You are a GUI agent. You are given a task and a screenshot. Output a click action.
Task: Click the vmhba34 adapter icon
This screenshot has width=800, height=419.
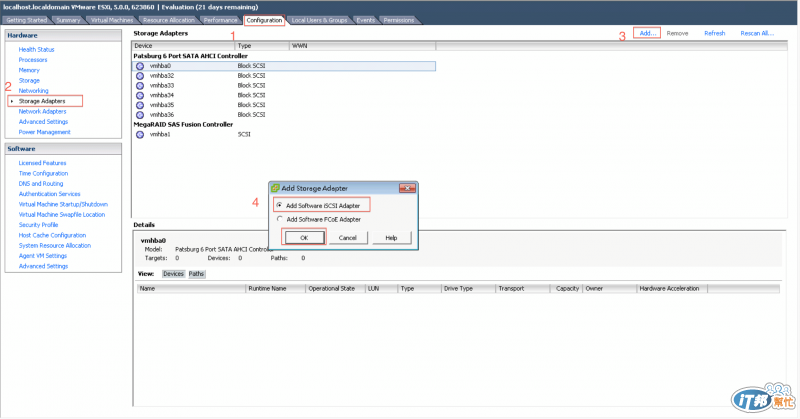tap(140, 95)
